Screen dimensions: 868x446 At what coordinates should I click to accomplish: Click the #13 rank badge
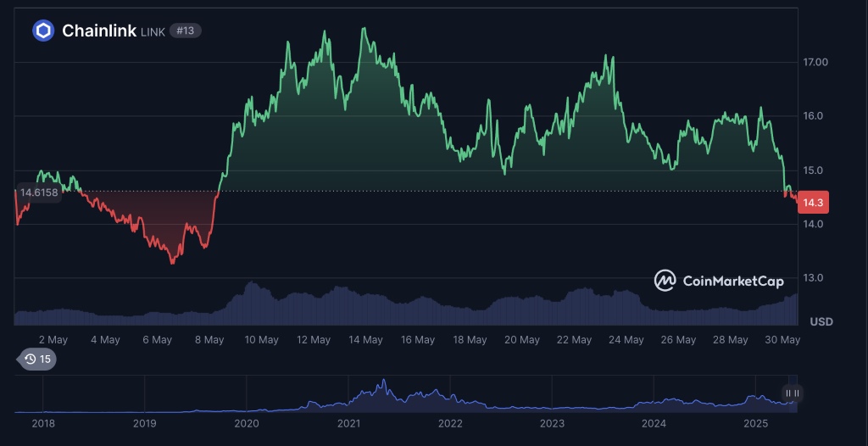click(x=185, y=31)
